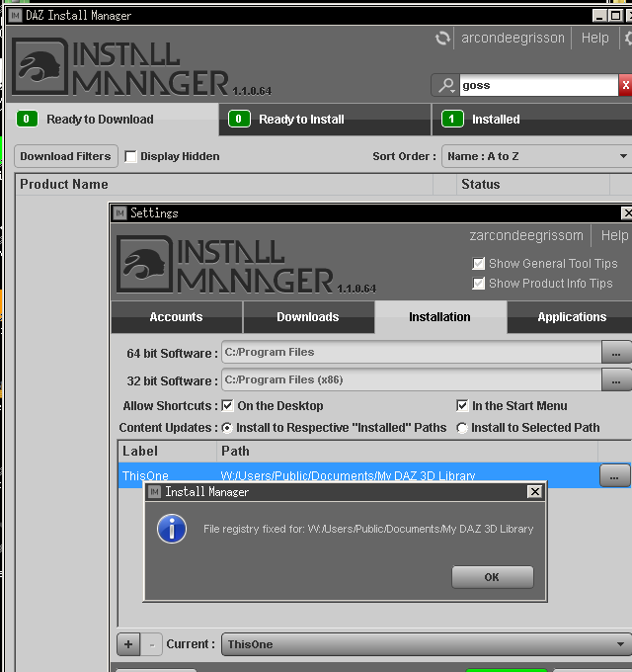Switch to the Ready to Install tab
This screenshot has width=632, height=672.
point(325,120)
